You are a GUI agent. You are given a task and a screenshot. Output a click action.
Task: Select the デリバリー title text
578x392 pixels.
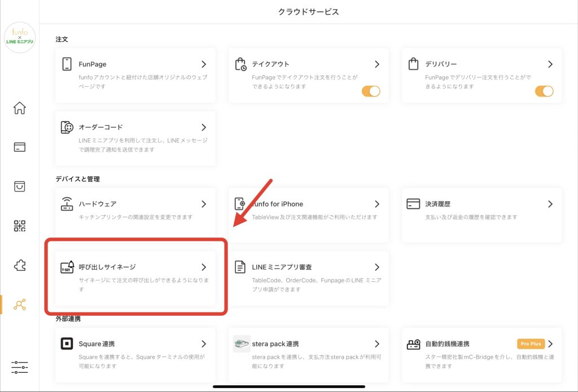coord(441,64)
